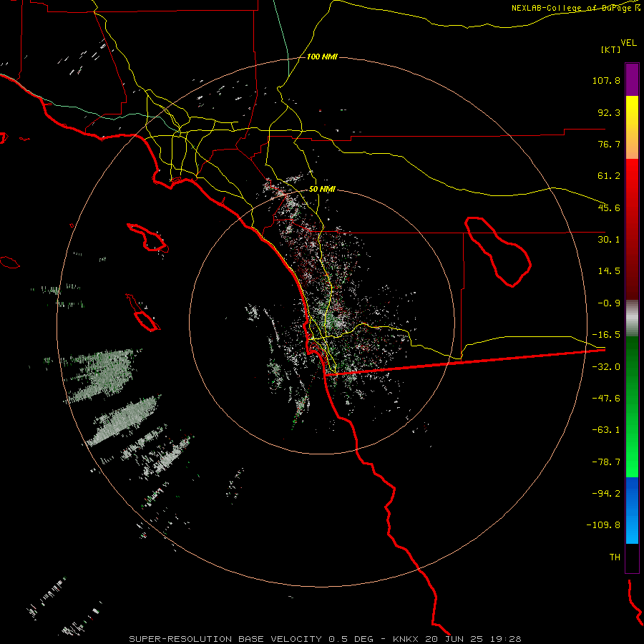Click the [KT] units label
The height and width of the screenshot is (644, 644).
click(x=611, y=49)
